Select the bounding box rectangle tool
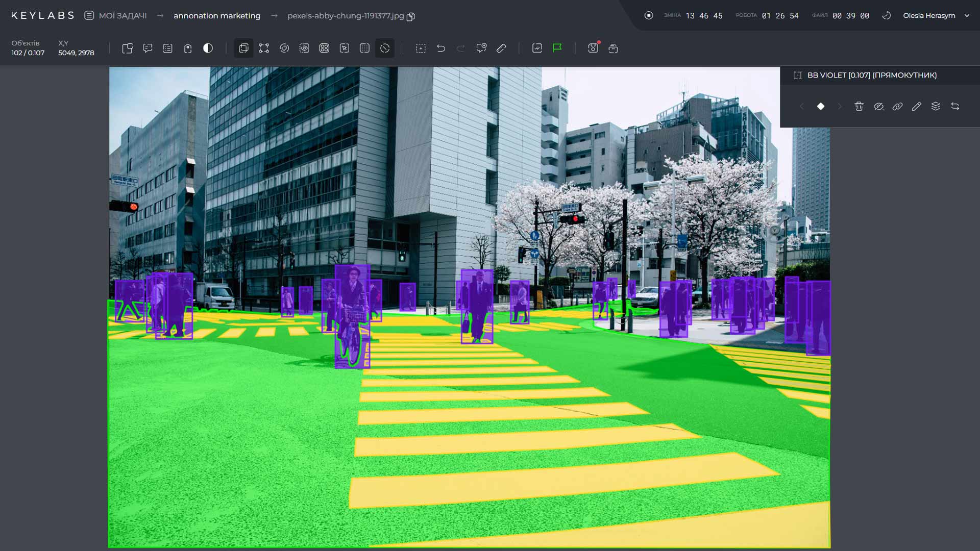Image resolution: width=980 pixels, height=551 pixels. [x=243, y=48]
